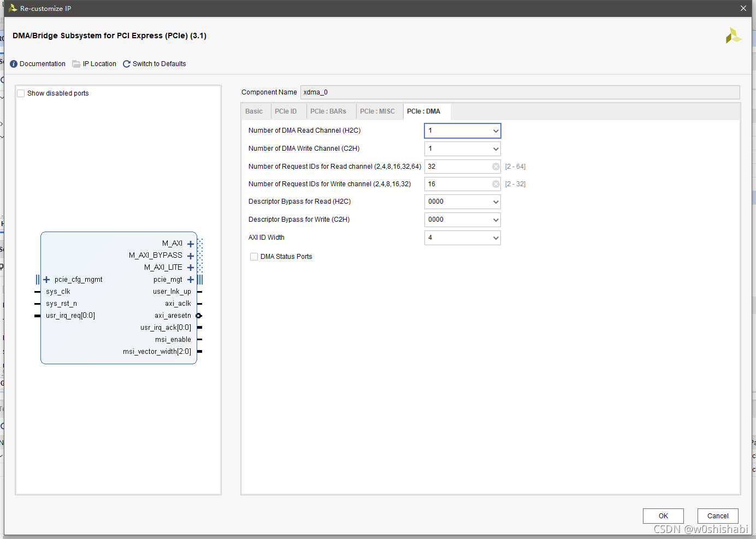
Task: Click the [2 - 64] range hint
Action: pos(515,167)
